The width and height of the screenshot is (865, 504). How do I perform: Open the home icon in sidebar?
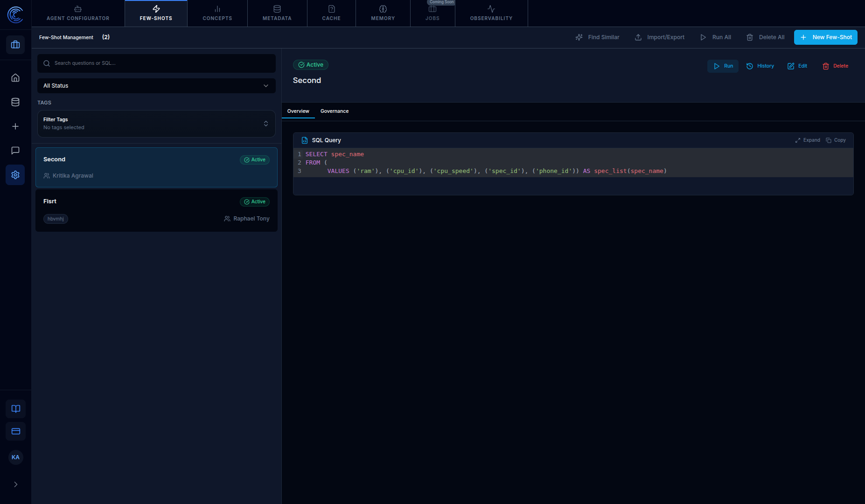tap(15, 78)
